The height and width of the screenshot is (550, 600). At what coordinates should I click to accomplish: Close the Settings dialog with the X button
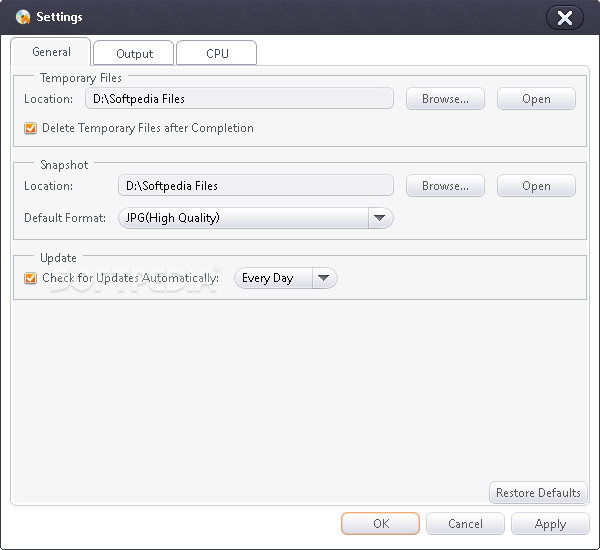[565, 17]
